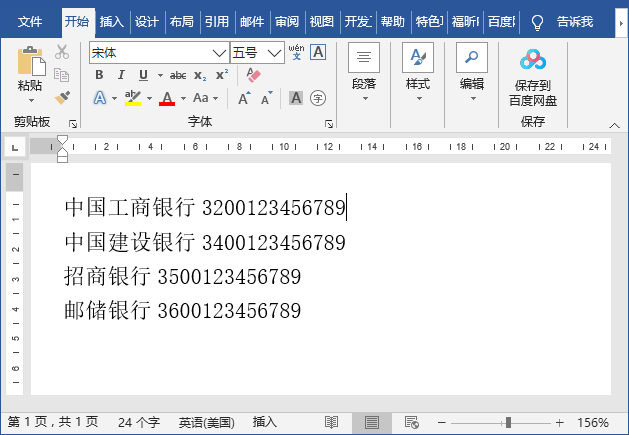Image resolution: width=629 pixels, height=435 pixels.
Task: Toggle italic formatting
Action: (x=121, y=75)
